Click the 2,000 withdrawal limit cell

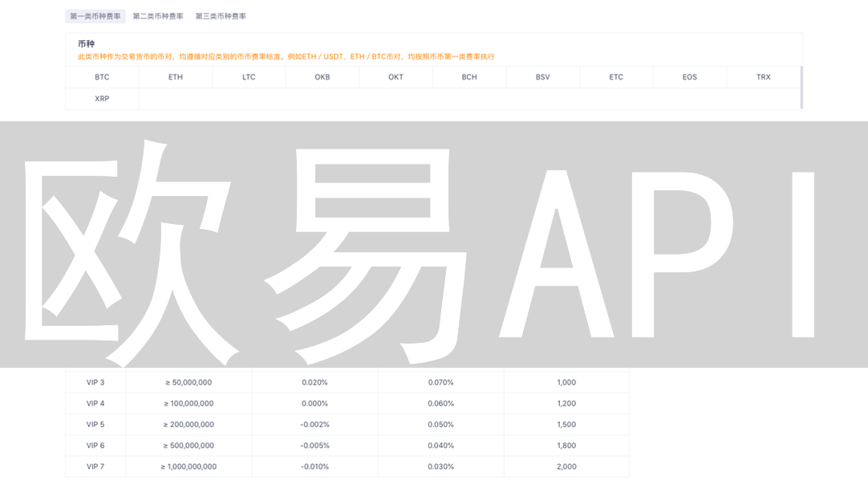pyautogui.click(x=566, y=467)
